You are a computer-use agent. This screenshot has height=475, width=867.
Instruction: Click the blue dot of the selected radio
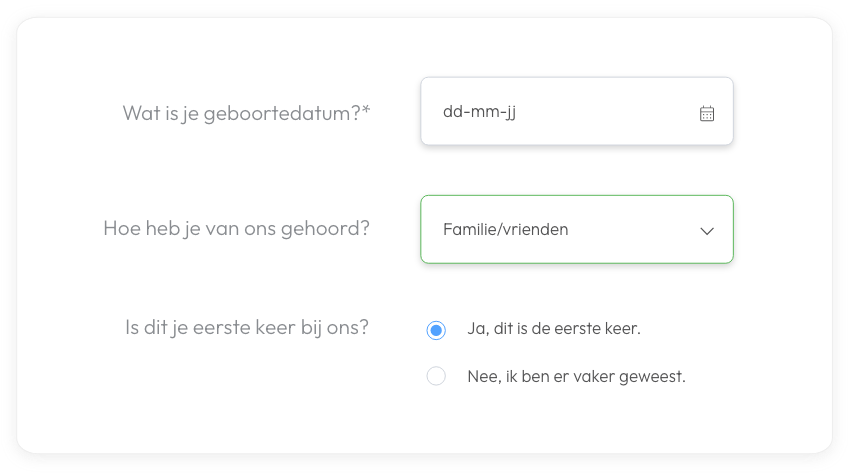tap(435, 329)
